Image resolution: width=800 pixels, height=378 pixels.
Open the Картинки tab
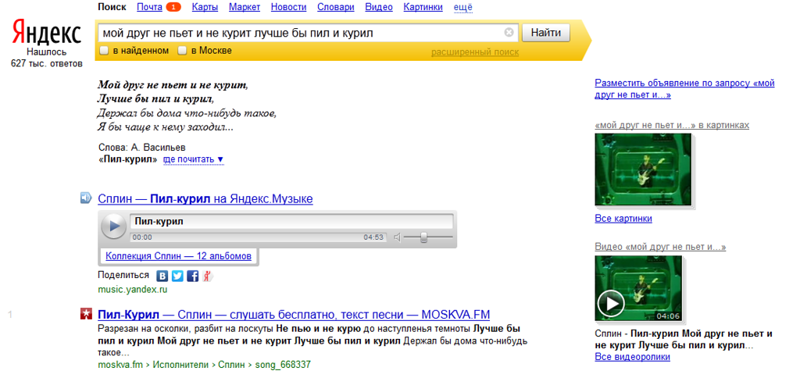(x=423, y=7)
